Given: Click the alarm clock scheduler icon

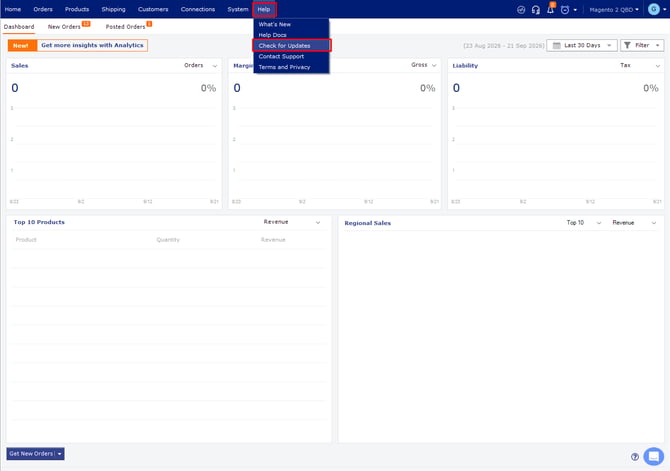Looking at the screenshot, I should [565, 9].
